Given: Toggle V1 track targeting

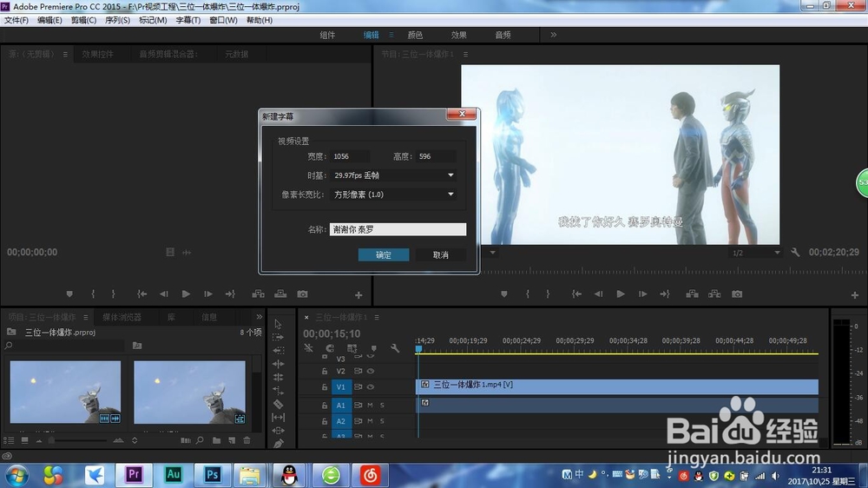Looking at the screenshot, I should coord(340,387).
